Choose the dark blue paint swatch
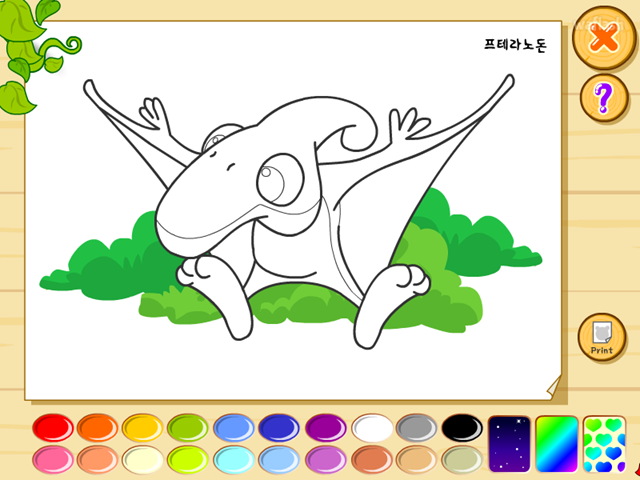Image resolution: width=640 pixels, height=480 pixels. [x=279, y=427]
